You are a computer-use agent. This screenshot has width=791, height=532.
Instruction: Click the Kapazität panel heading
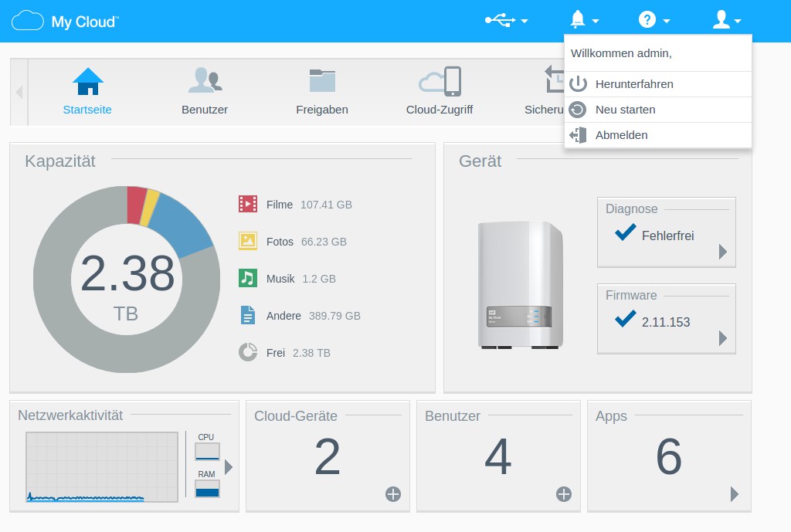(x=60, y=161)
